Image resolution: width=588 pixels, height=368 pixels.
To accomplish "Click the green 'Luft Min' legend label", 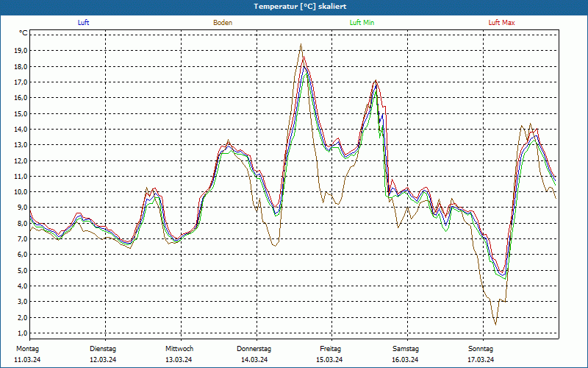I will [362, 23].
